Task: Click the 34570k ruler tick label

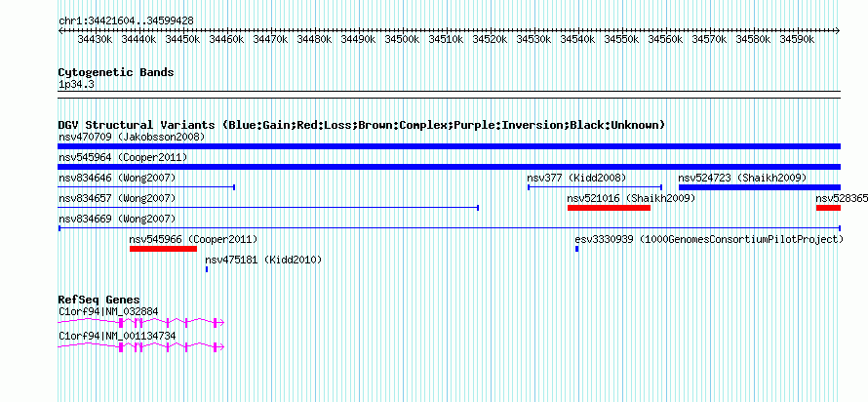Action: click(710, 40)
